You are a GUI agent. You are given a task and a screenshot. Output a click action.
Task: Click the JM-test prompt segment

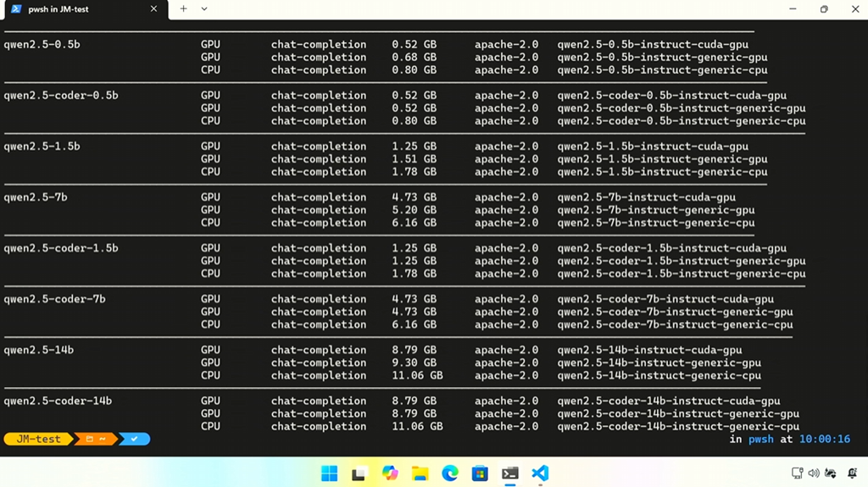tap(38, 439)
